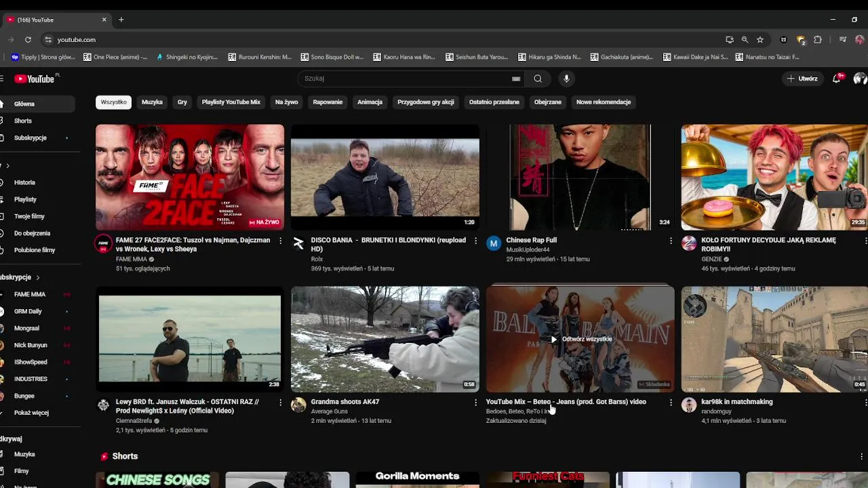Select the Gry filter chip

[182, 102]
